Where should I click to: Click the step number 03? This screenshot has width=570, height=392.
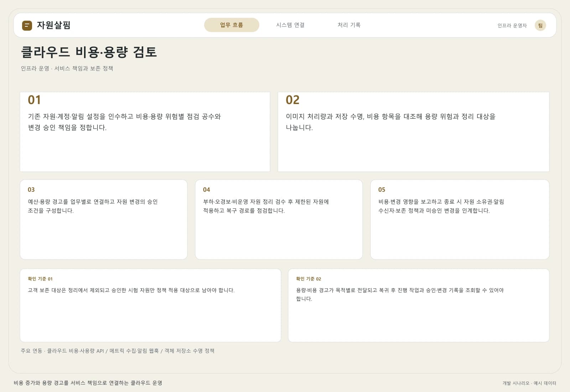pos(31,190)
